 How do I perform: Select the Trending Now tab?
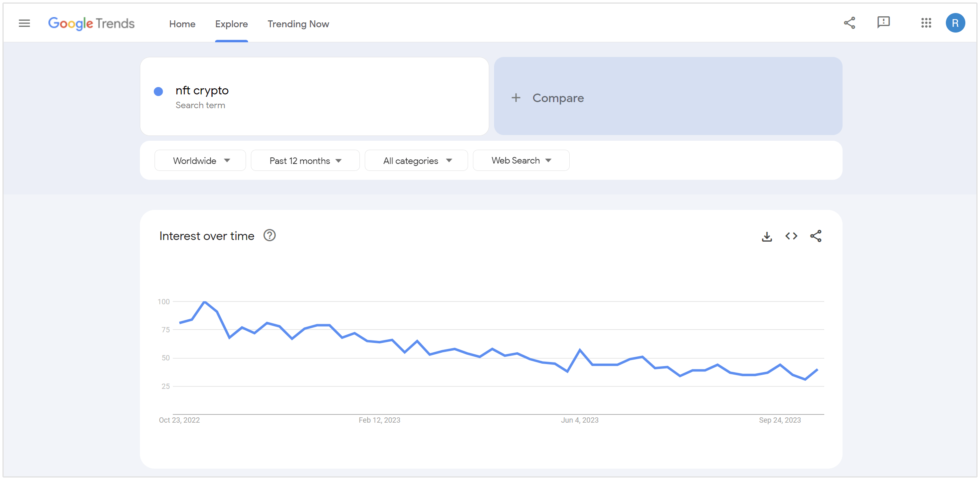(x=298, y=24)
